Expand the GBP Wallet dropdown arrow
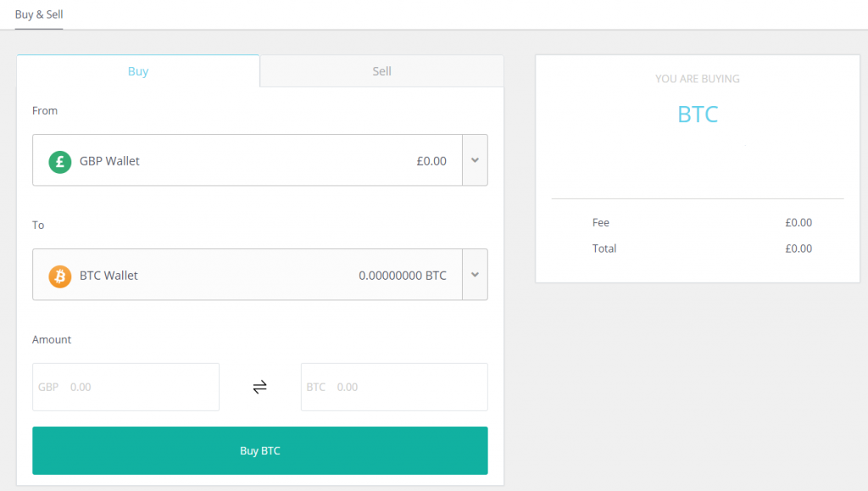Screen dimensions: 868x491 475,160
